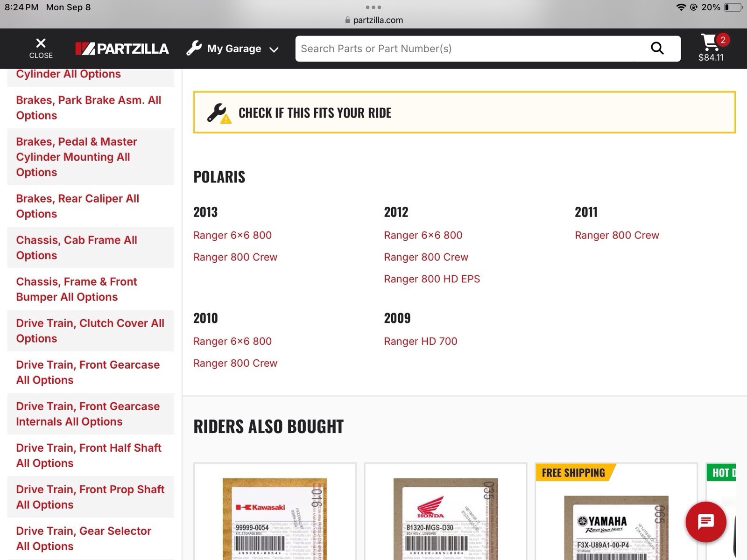Open the Cylinder All Options sidebar entry

(x=91, y=77)
